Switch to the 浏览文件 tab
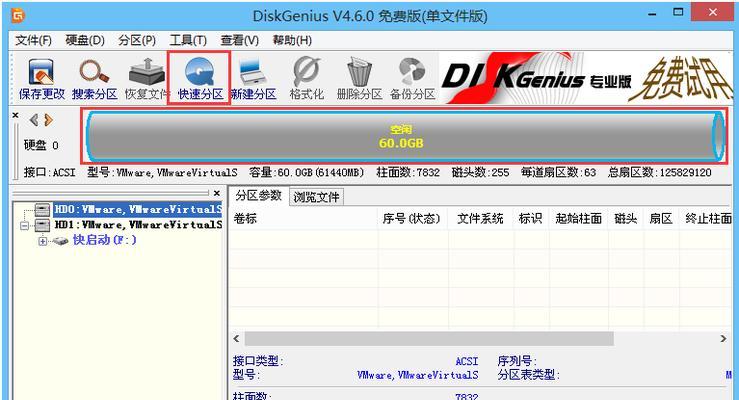The height and width of the screenshot is (400, 739). (x=316, y=197)
